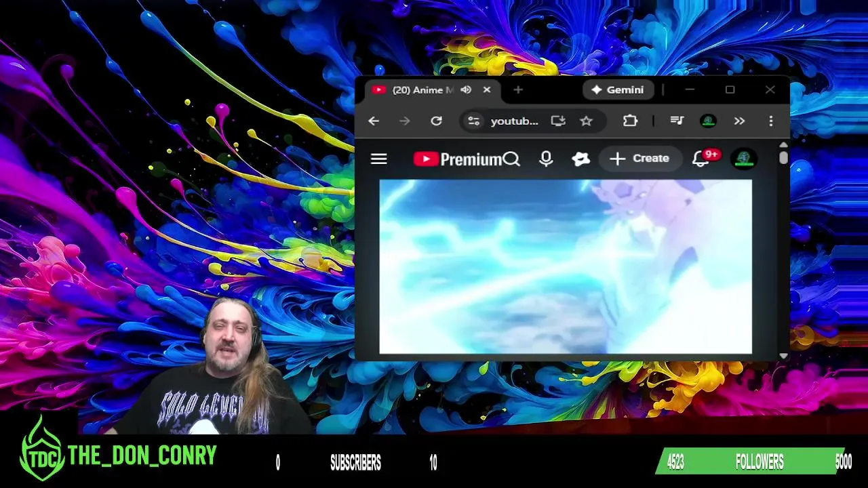
Task: Open YouTube notifications bell with the 9+ badge
Action: [702, 159]
